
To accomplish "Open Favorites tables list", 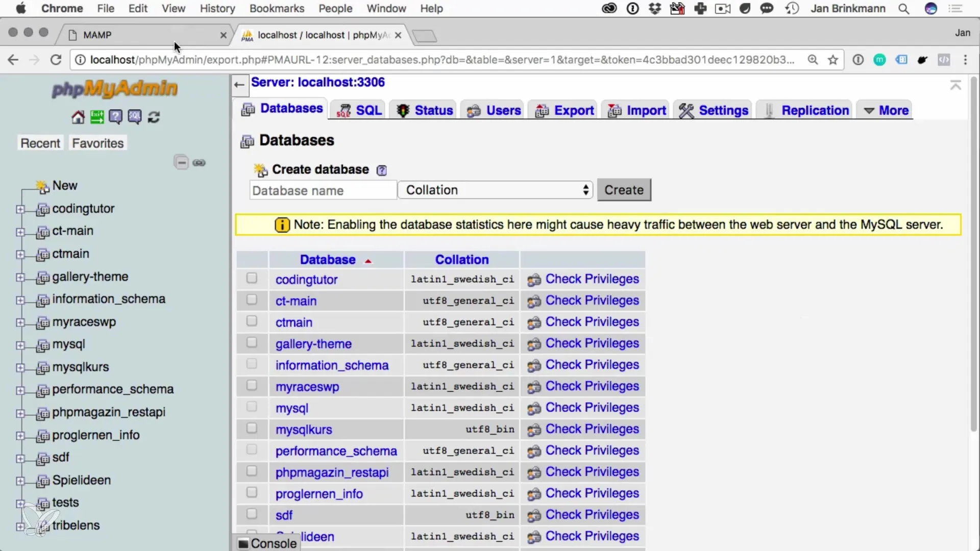I will 97,143.
